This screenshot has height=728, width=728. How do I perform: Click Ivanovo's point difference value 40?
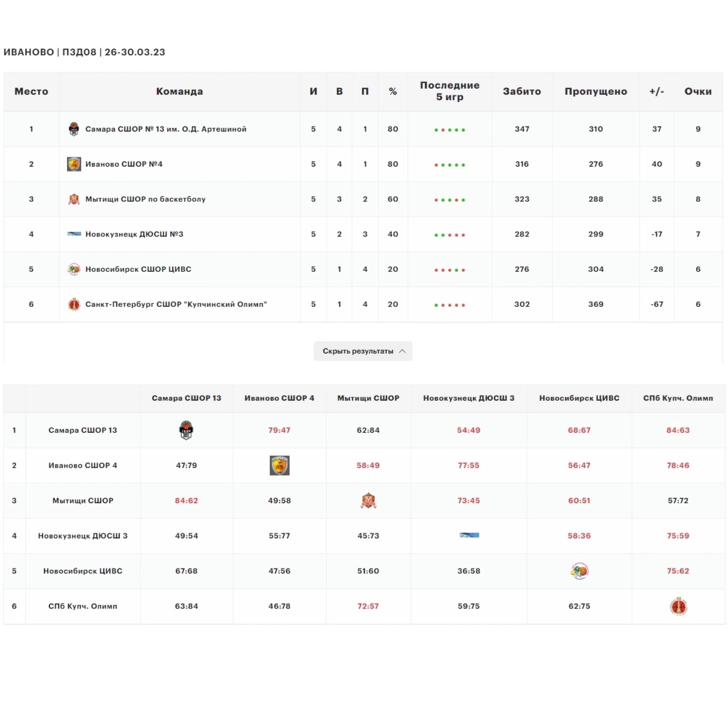tap(657, 164)
